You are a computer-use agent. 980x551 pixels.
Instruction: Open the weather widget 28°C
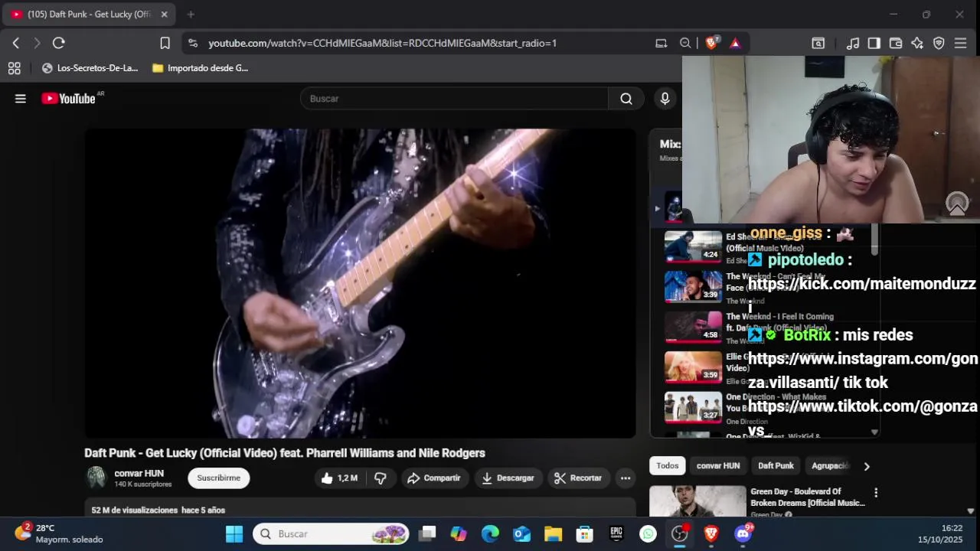pyautogui.click(x=59, y=533)
